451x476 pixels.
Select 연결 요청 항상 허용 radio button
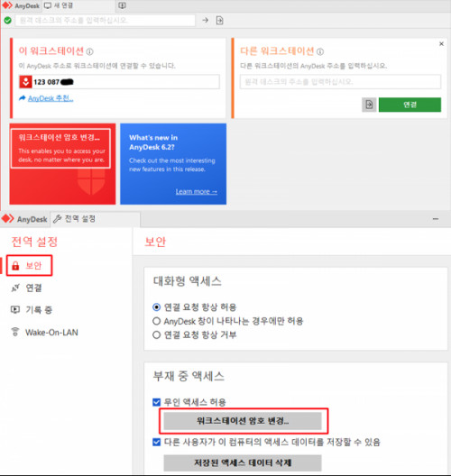[x=156, y=307]
